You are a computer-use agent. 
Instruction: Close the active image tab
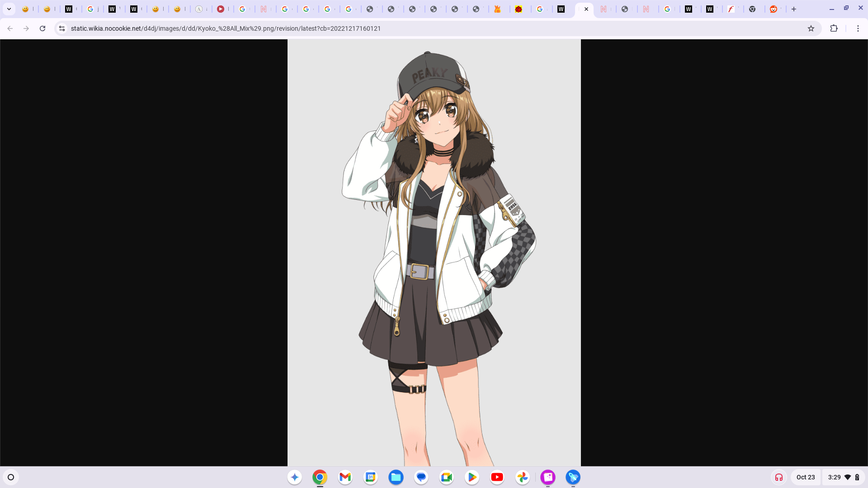[x=586, y=9]
